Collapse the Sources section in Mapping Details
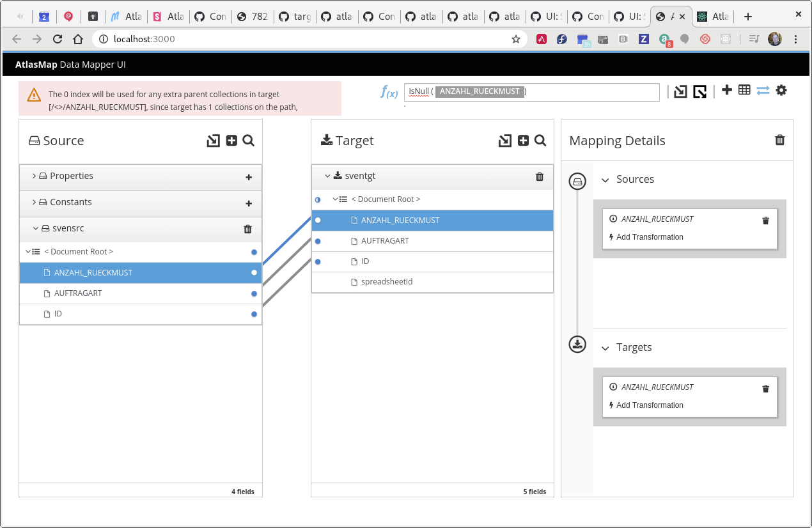This screenshot has width=812, height=528. coord(605,180)
